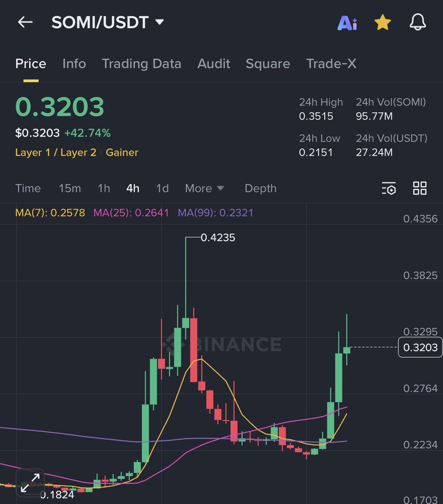The image size is (443, 504).
Task: Open the Trade-X tab
Action: 331,64
